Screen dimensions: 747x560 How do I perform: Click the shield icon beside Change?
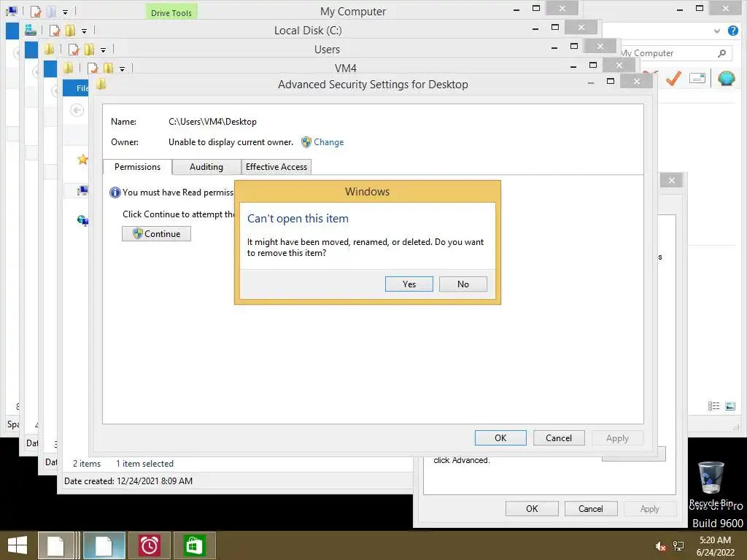click(306, 142)
